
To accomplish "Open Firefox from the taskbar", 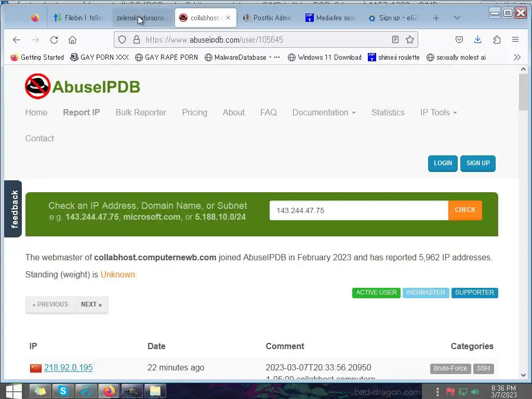I will pos(109,391).
